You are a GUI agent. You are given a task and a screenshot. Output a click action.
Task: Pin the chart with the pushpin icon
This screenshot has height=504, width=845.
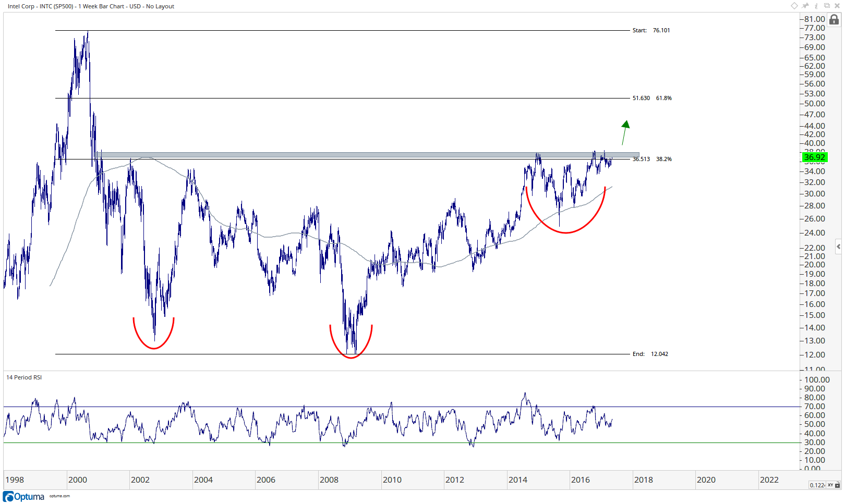(x=805, y=6)
